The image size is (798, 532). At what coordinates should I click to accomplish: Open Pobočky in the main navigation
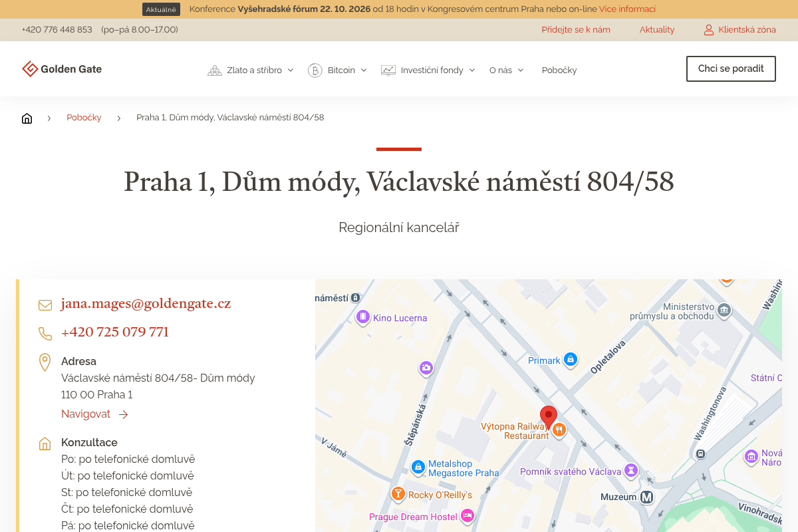pyautogui.click(x=559, y=70)
